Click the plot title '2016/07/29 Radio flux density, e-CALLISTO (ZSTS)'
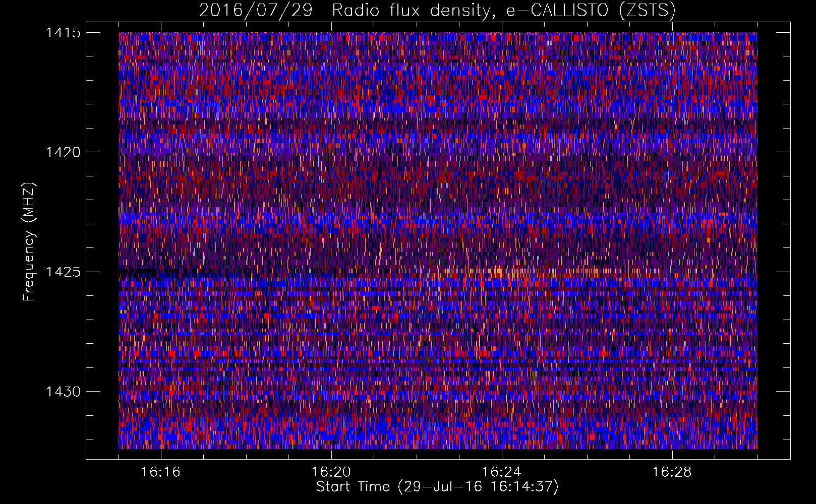Screen dimensions: 816x504 437,11
